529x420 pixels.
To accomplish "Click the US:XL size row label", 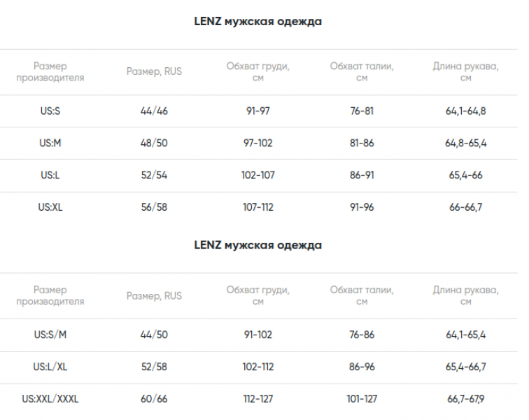I will [x=50, y=207].
